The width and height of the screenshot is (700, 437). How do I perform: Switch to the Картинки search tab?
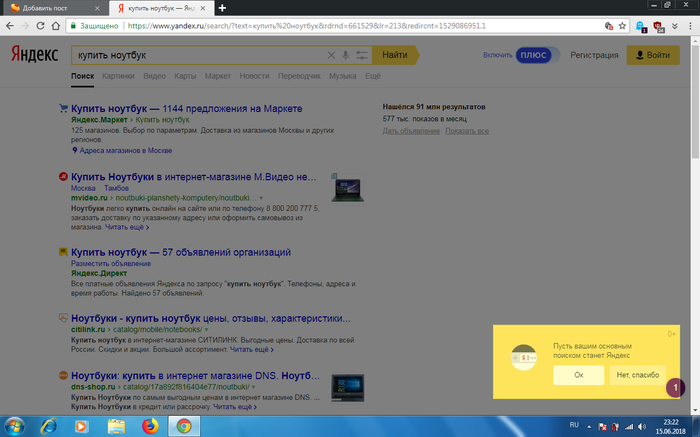tap(118, 76)
